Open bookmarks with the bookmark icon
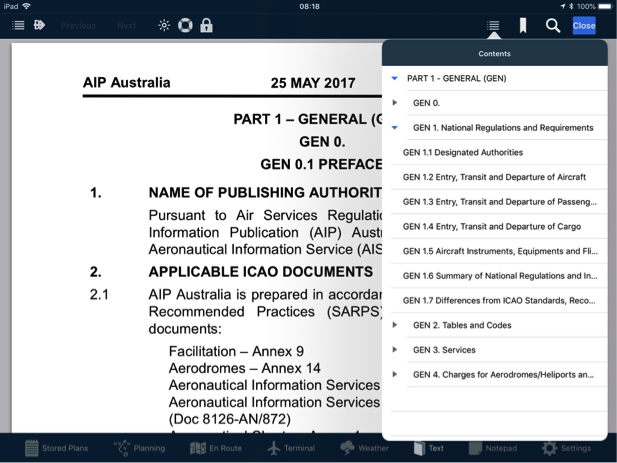The height and width of the screenshot is (463, 617). (523, 26)
